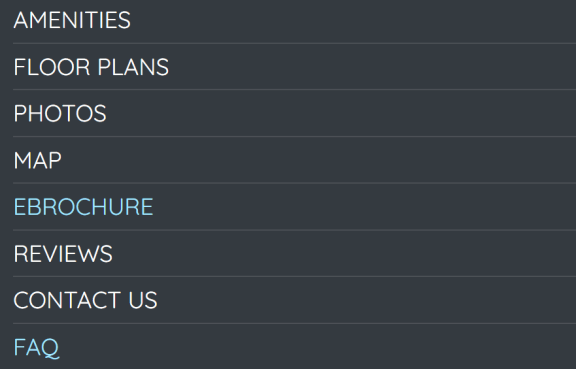Open the FAQ link
Image resolution: width=576 pixels, height=369 pixels.
36,347
